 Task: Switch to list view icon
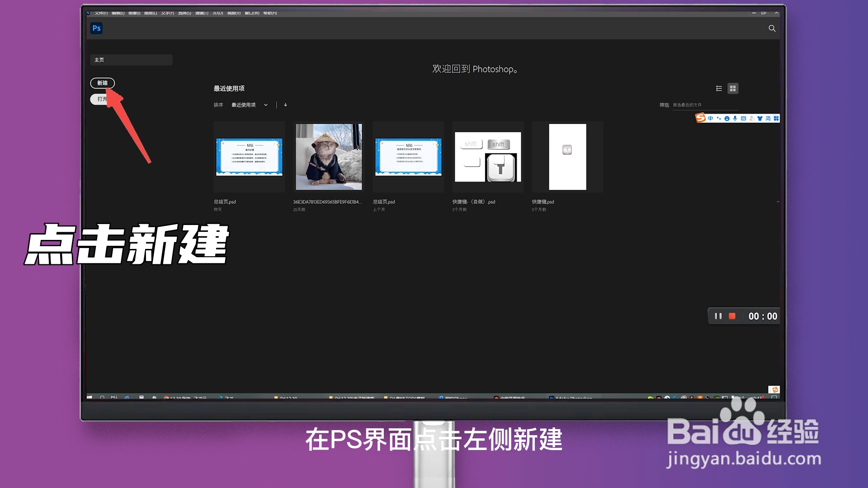coord(719,89)
